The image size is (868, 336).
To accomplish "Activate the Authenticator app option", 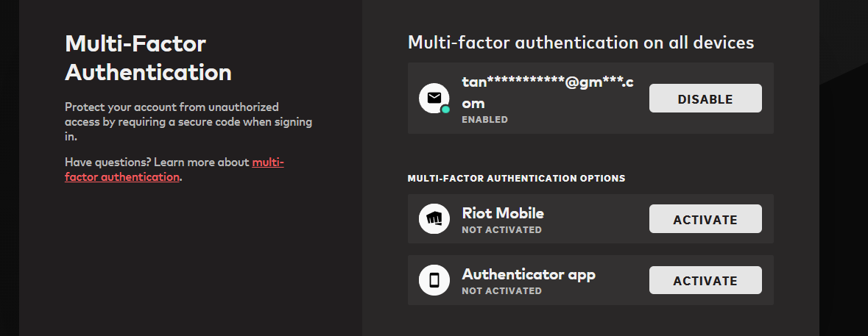I will click(705, 280).
